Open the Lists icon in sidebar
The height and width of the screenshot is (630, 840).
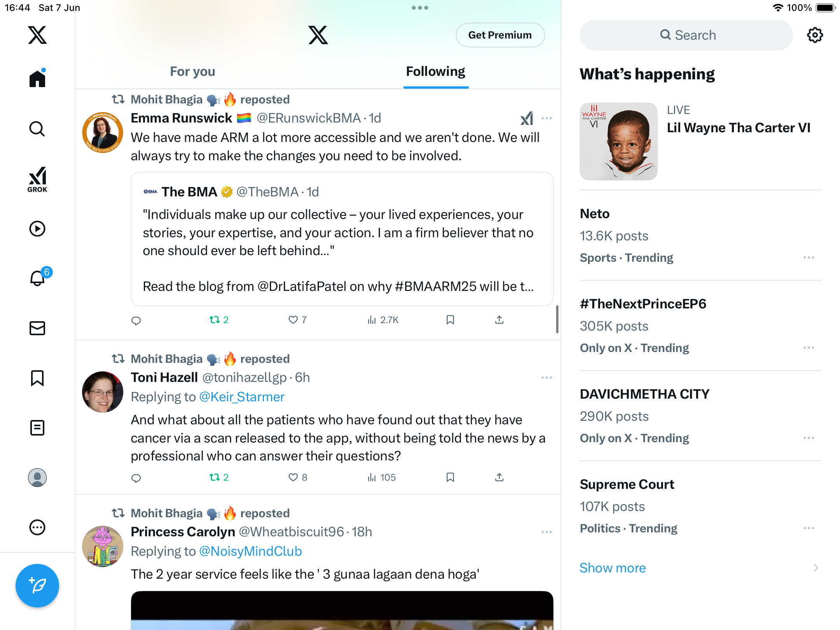[37, 428]
